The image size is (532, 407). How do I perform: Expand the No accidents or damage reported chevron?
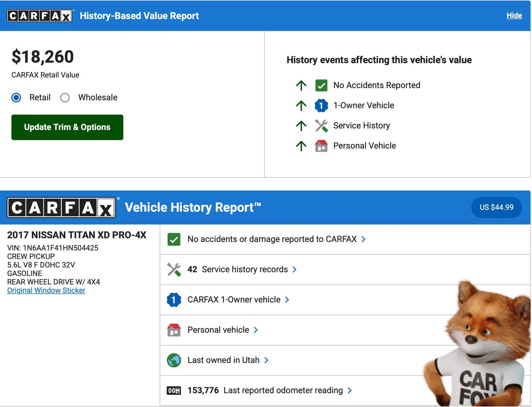(363, 239)
